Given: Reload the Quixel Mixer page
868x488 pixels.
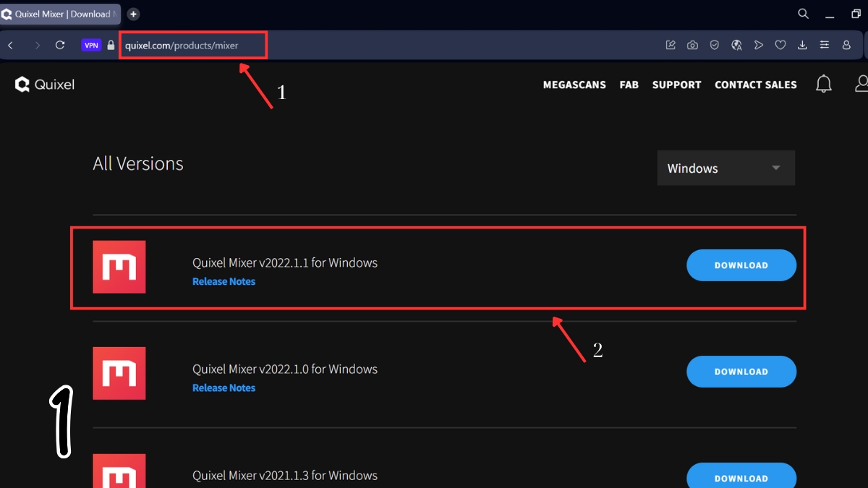Looking at the screenshot, I should click(x=60, y=45).
